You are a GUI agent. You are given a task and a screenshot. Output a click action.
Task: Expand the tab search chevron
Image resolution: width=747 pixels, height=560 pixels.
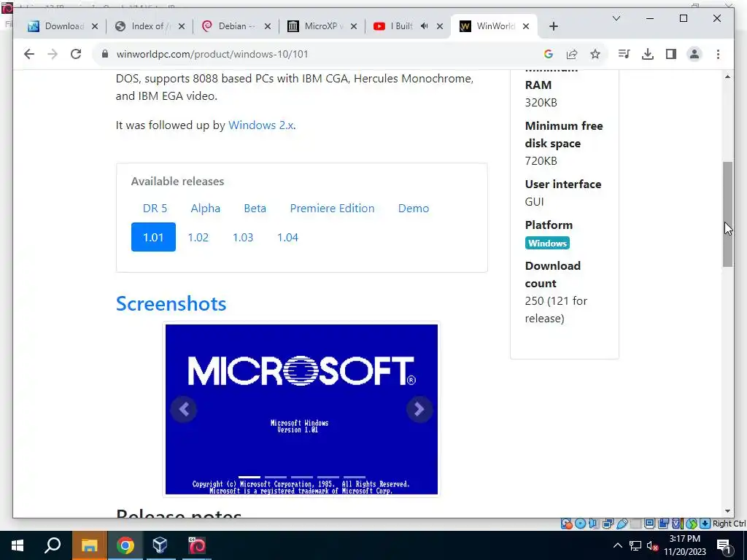(616, 18)
